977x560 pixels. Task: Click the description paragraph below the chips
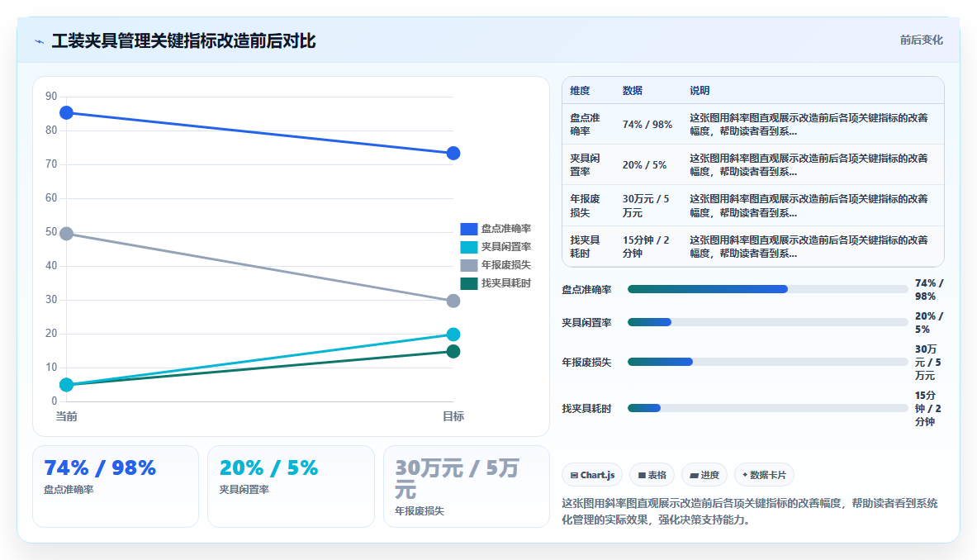tap(750, 511)
